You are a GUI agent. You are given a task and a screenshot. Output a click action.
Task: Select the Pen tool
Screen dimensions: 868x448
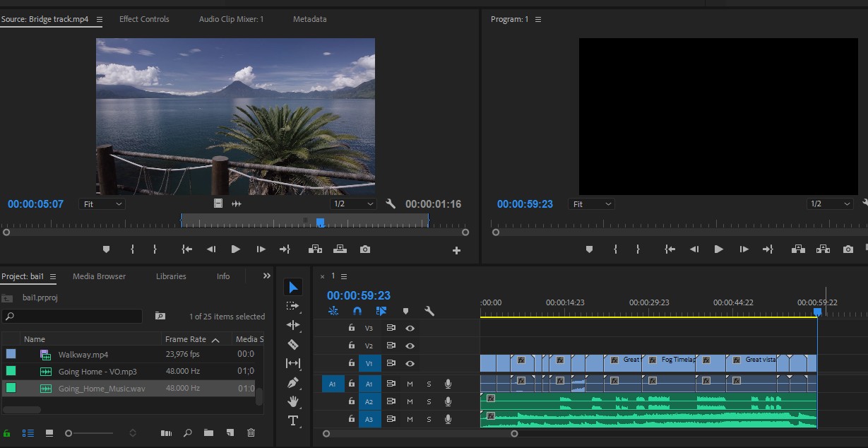point(293,382)
